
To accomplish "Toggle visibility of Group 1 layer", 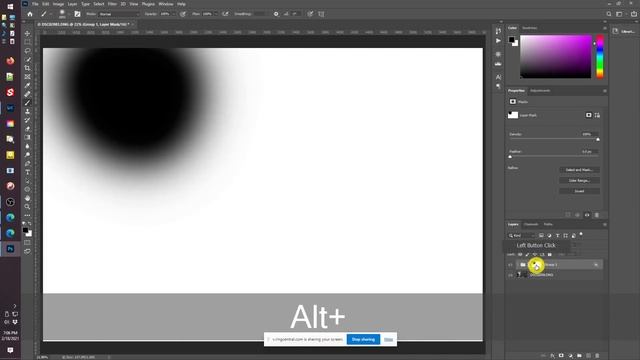I will coord(510,265).
